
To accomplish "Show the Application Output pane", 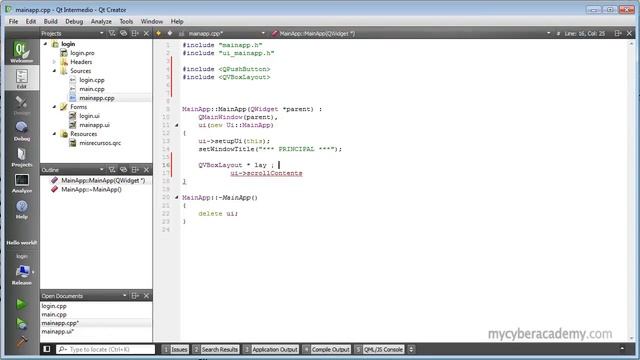I will (x=271, y=349).
